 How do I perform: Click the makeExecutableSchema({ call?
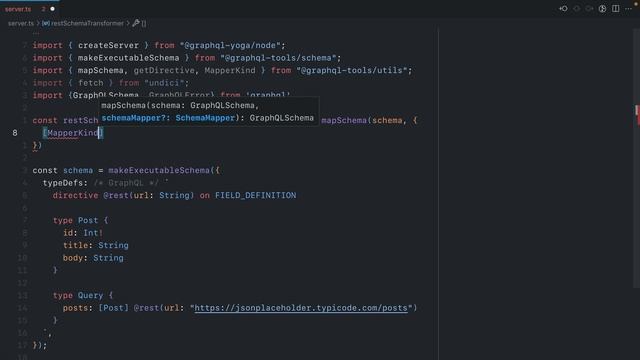tap(164, 170)
